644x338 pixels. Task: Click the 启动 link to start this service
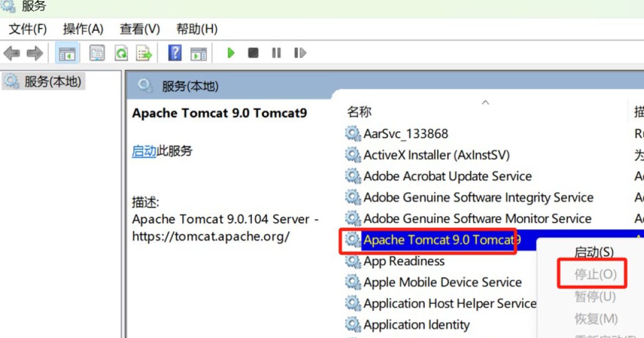(x=144, y=151)
